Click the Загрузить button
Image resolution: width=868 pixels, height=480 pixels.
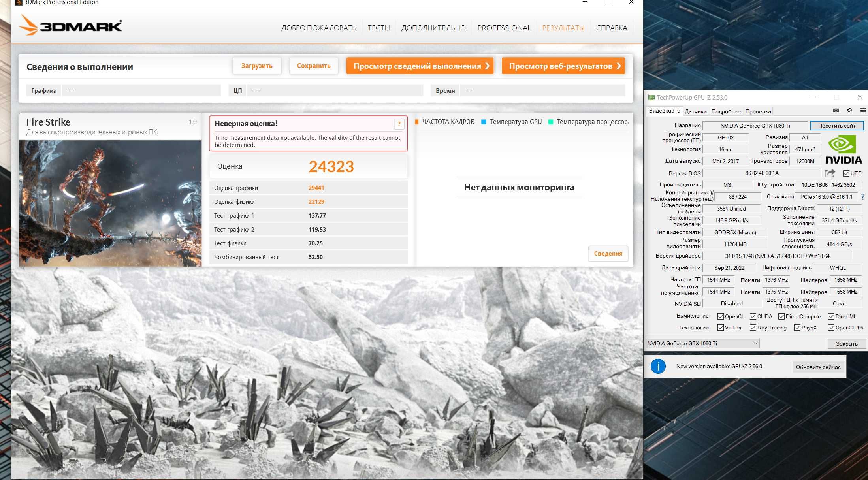click(x=257, y=66)
